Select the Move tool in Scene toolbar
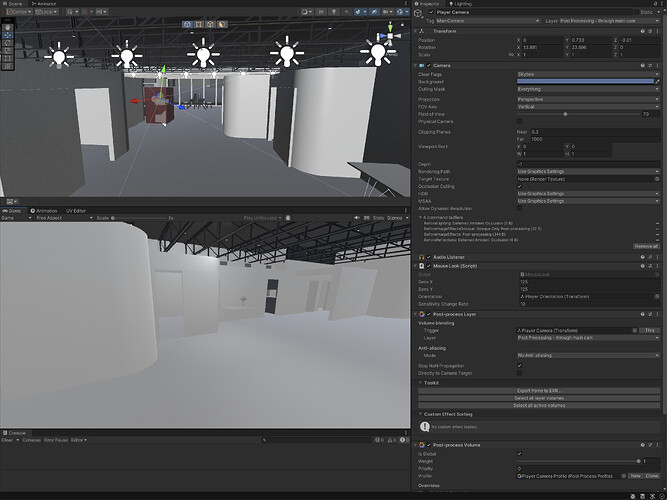 point(7,35)
